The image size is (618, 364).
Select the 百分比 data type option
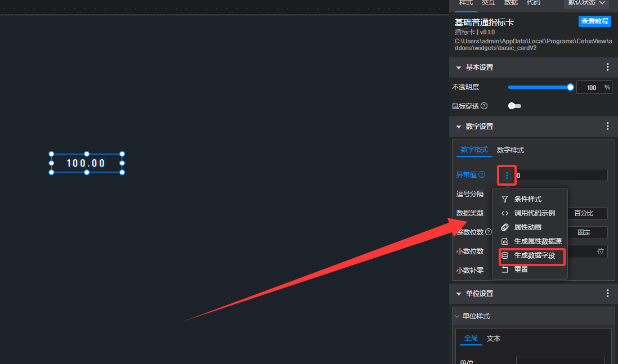coord(585,213)
